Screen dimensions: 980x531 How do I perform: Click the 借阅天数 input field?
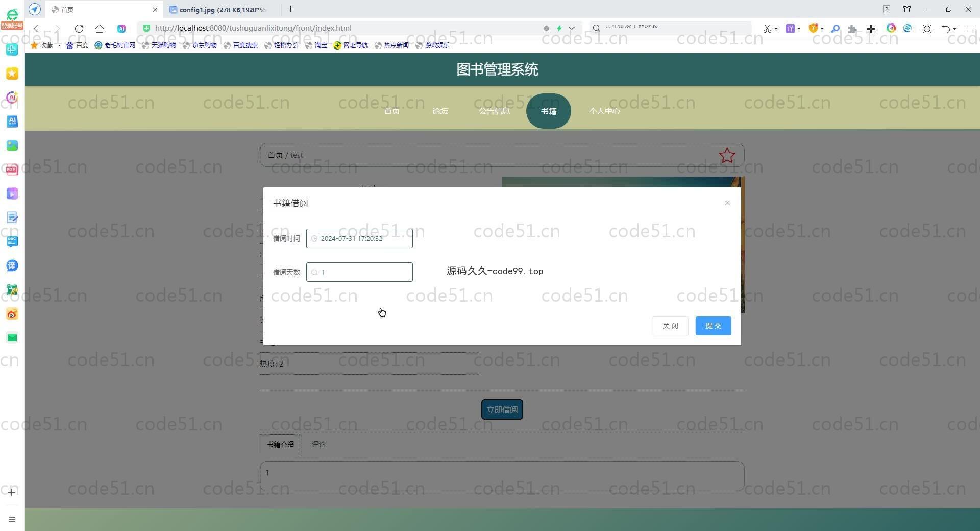[x=359, y=272]
